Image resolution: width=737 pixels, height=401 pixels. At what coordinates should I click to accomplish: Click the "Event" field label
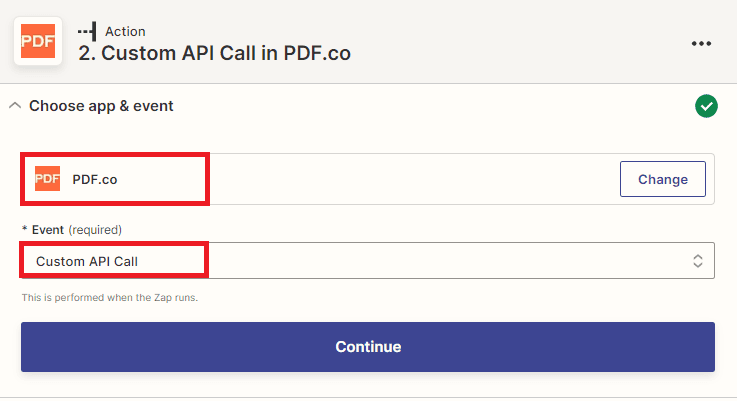(x=48, y=229)
